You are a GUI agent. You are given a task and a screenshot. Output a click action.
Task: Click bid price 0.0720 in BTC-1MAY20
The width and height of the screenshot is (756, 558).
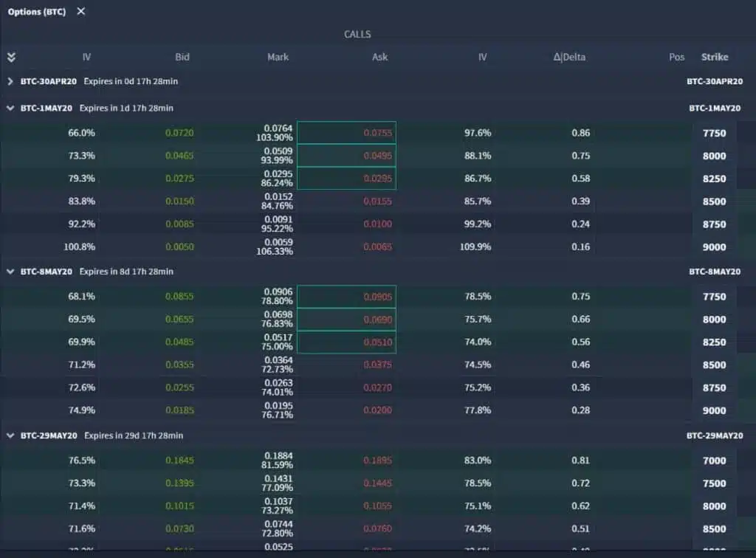coord(180,133)
